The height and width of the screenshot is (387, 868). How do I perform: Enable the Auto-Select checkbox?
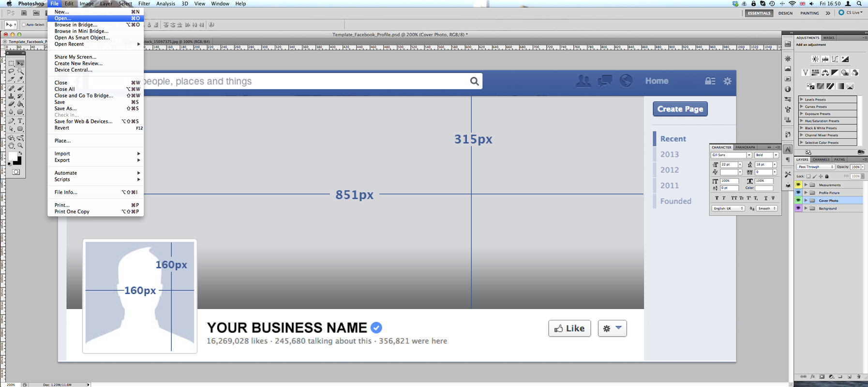point(24,25)
